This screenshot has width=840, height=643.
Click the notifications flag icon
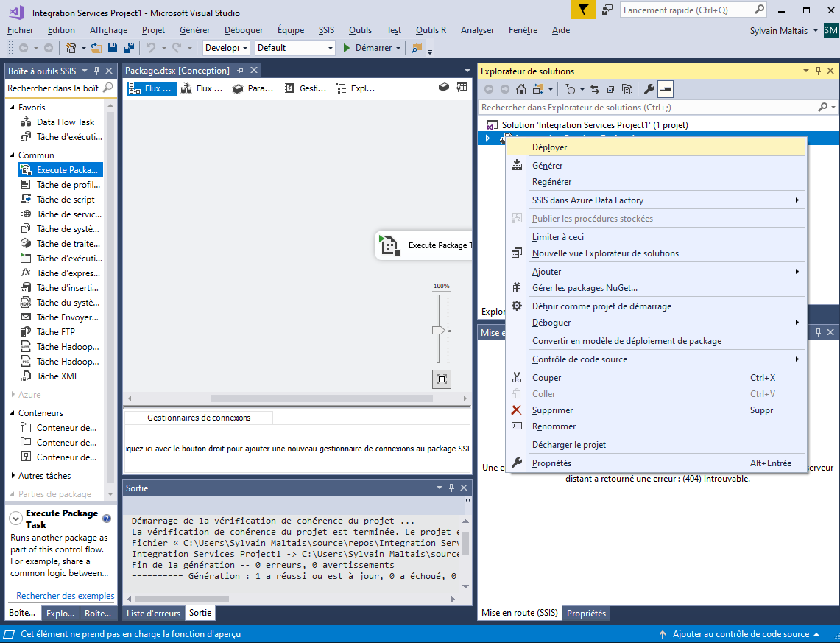[583, 10]
